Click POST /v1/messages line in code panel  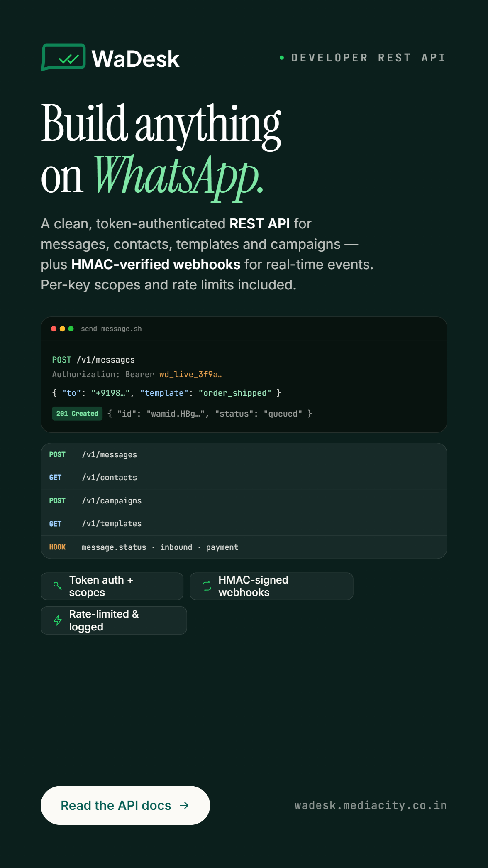click(x=93, y=360)
